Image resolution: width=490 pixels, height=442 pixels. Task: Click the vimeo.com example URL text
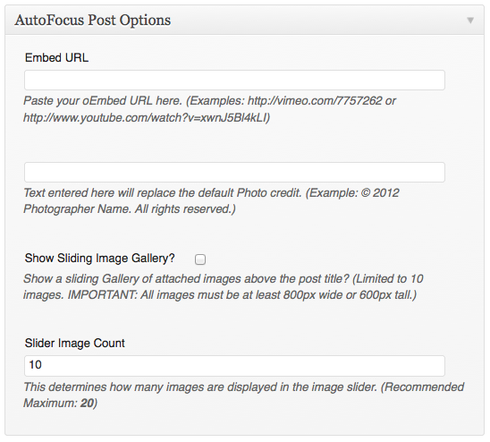(x=315, y=101)
